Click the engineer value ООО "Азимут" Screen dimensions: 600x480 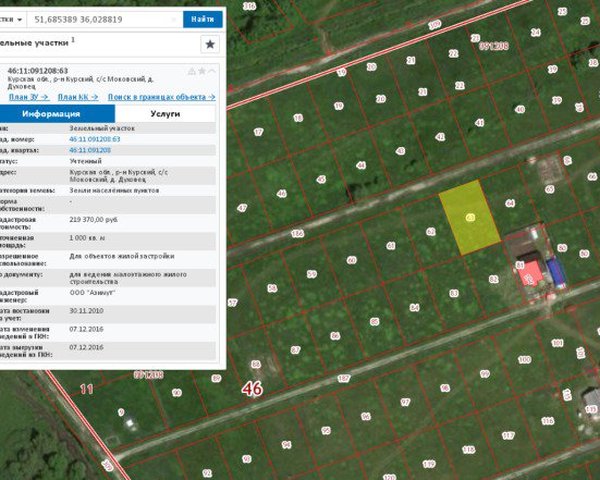(92, 293)
